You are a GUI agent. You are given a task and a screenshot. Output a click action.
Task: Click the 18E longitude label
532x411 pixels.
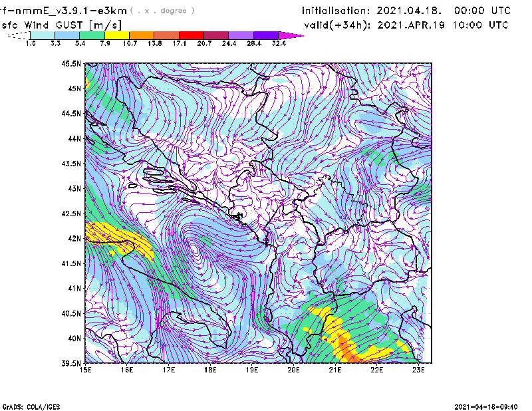point(210,370)
